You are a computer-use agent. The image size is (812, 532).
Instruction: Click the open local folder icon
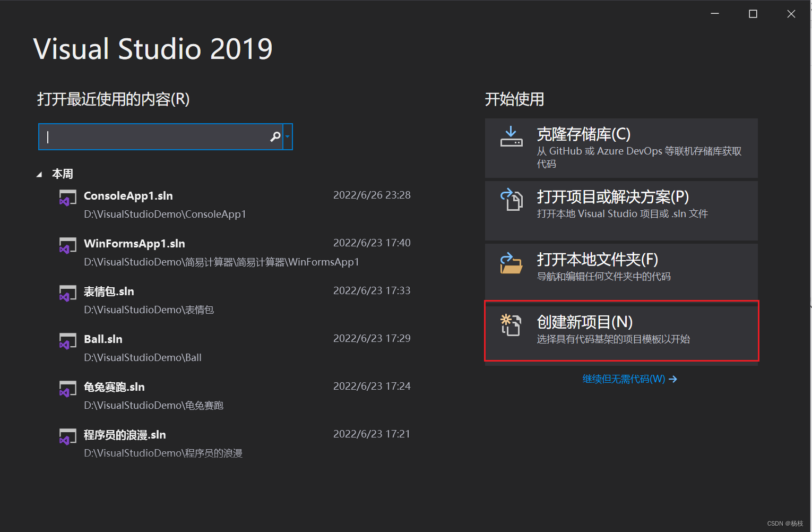pyautogui.click(x=511, y=263)
